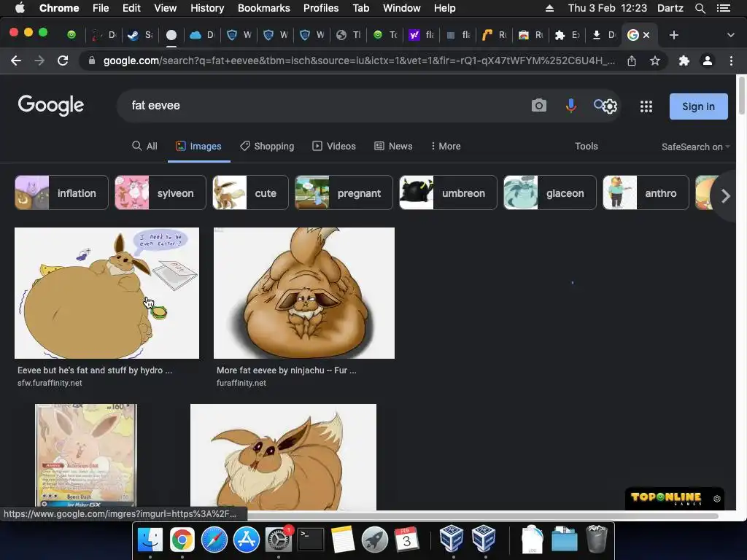
Task: Switch to Shopping results
Action: pos(267,146)
